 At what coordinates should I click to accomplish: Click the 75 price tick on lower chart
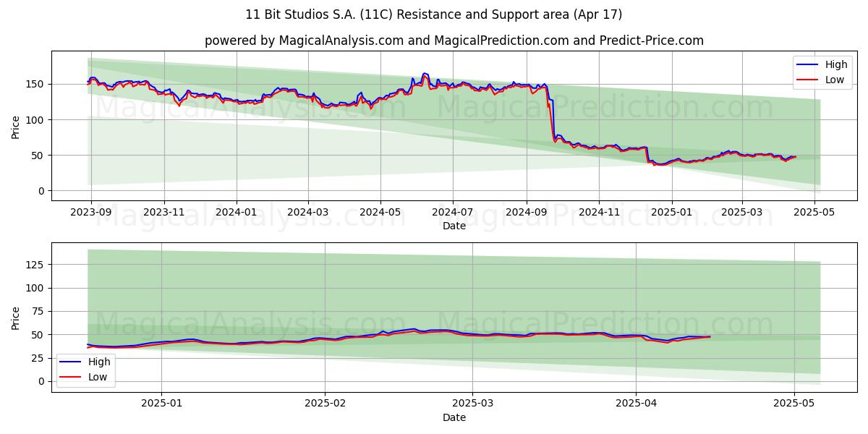[39, 312]
